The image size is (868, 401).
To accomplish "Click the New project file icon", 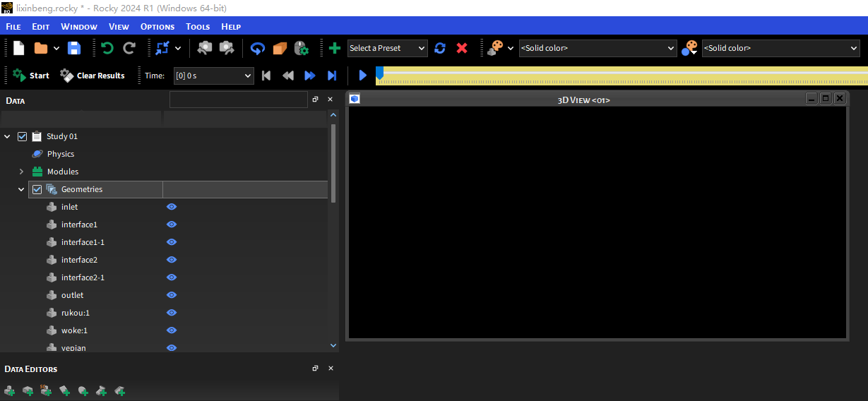I will [x=19, y=48].
